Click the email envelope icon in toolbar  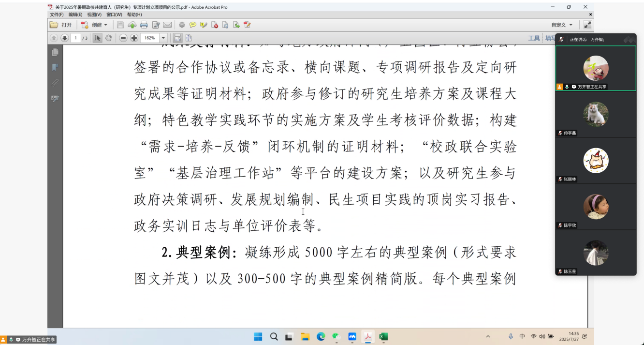click(167, 25)
